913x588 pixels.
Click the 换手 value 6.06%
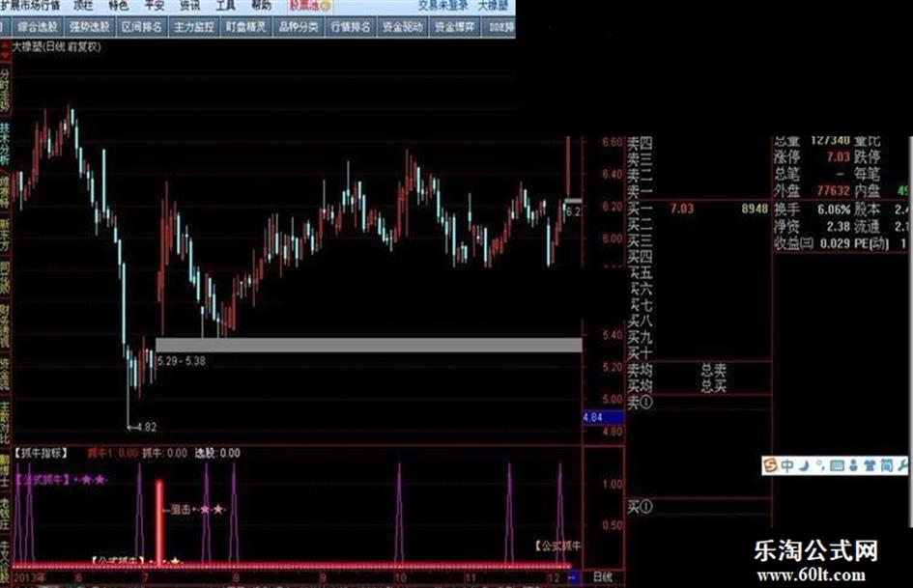[x=834, y=209]
